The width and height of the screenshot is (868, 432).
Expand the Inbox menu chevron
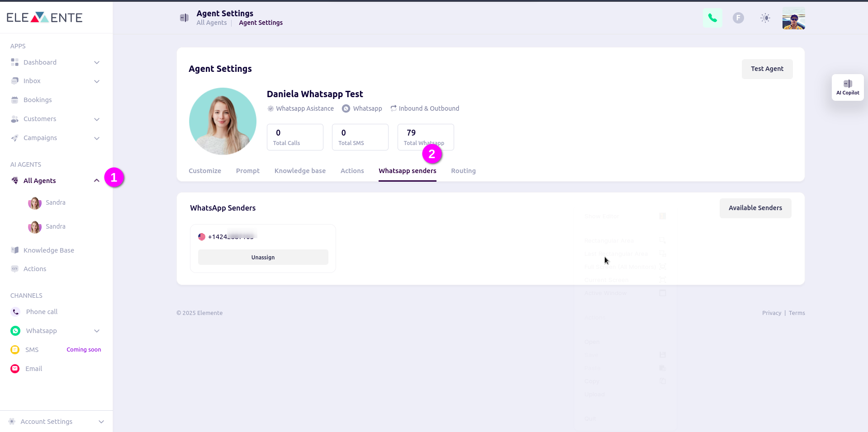pyautogui.click(x=97, y=81)
